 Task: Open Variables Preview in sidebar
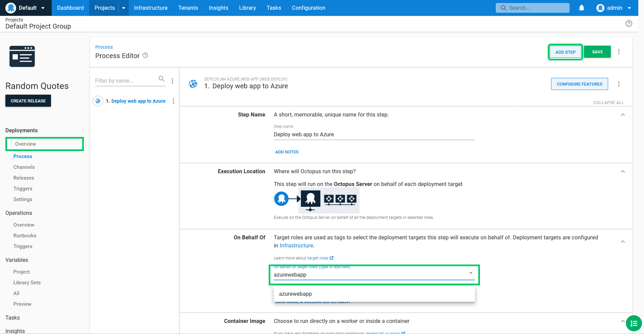pos(22,304)
